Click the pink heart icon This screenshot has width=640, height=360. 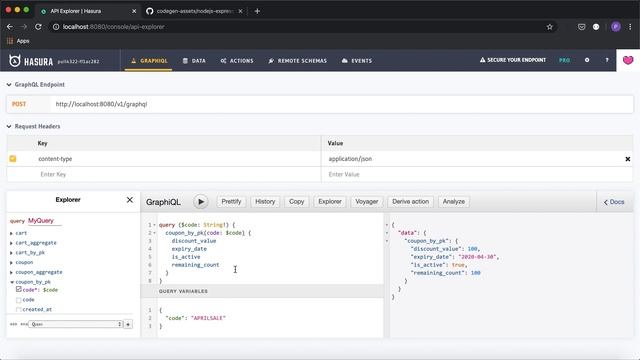628,60
